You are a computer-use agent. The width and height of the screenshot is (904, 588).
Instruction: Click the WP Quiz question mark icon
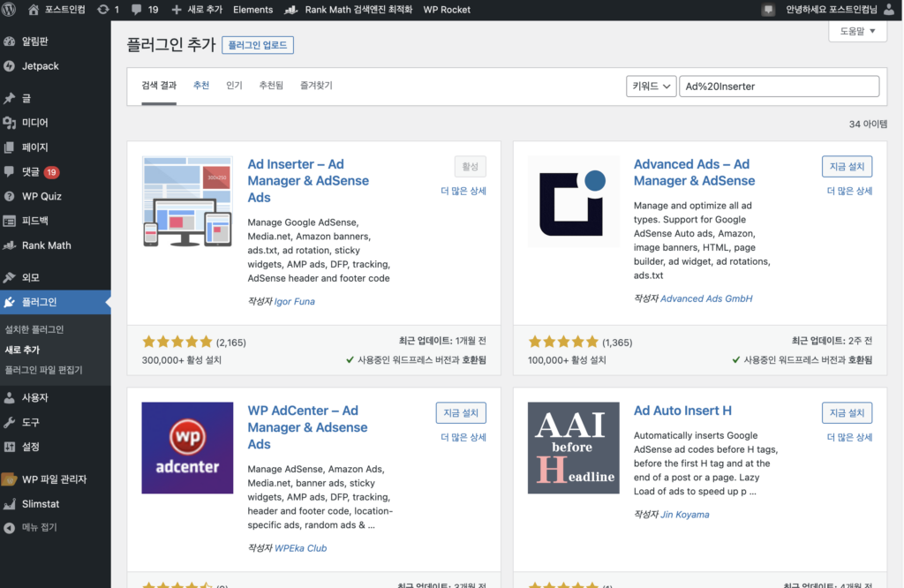pos(9,197)
